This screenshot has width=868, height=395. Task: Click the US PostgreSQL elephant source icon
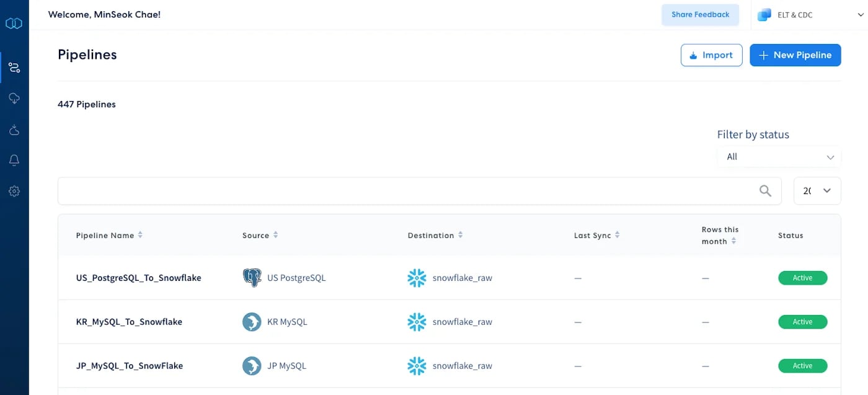click(252, 278)
